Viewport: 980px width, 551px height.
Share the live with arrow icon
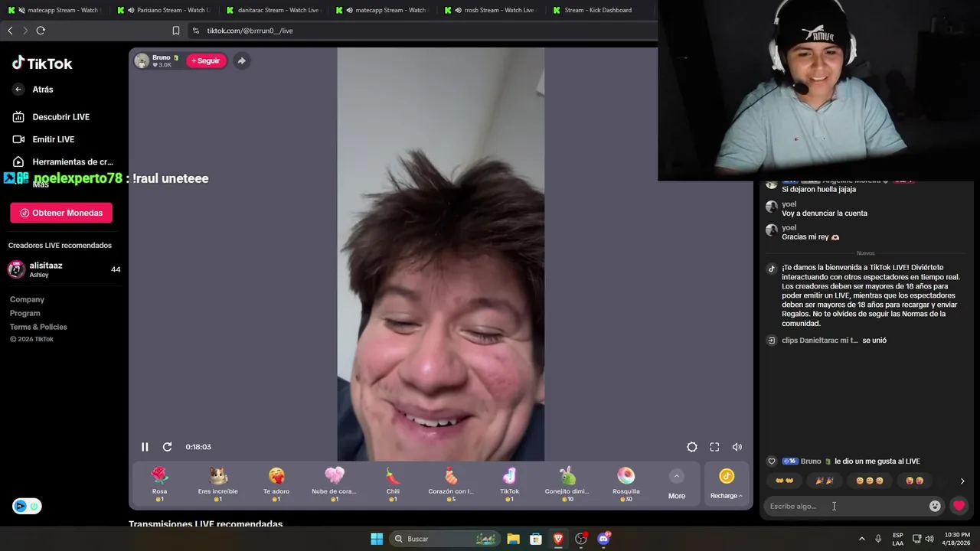click(241, 60)
